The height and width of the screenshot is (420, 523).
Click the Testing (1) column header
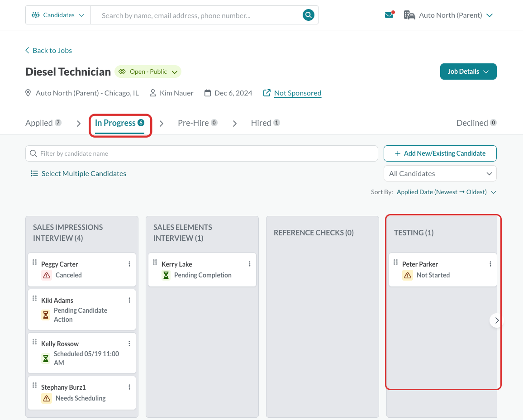pos(414,233)
